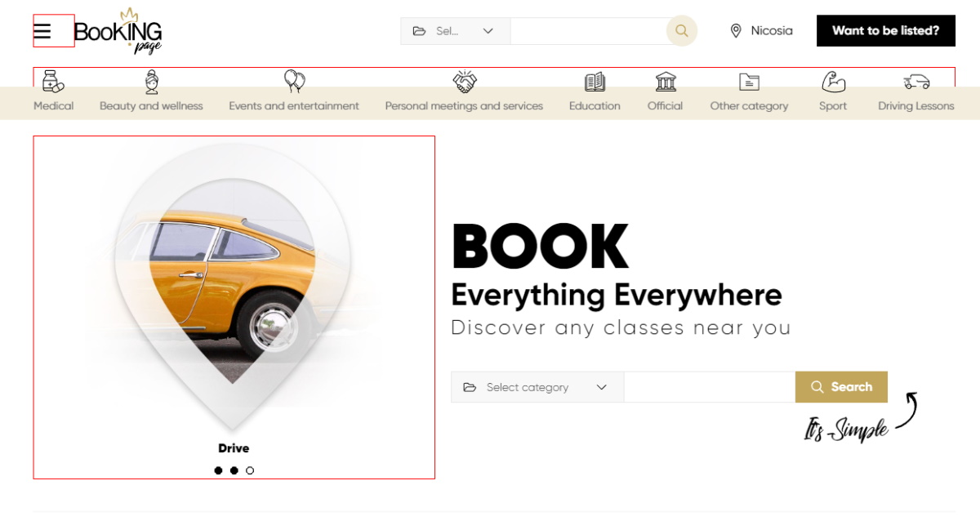Image resolution: width=980 pixels, height=521 pixels.
Task: Select the Beauty and wellness icon
Action: coord(151,82)
